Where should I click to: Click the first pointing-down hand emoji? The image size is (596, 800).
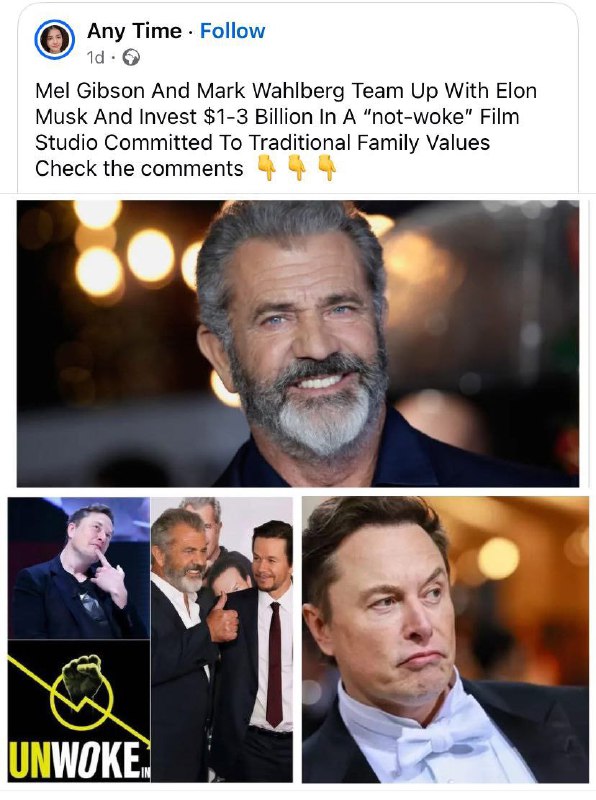[267, 168]
